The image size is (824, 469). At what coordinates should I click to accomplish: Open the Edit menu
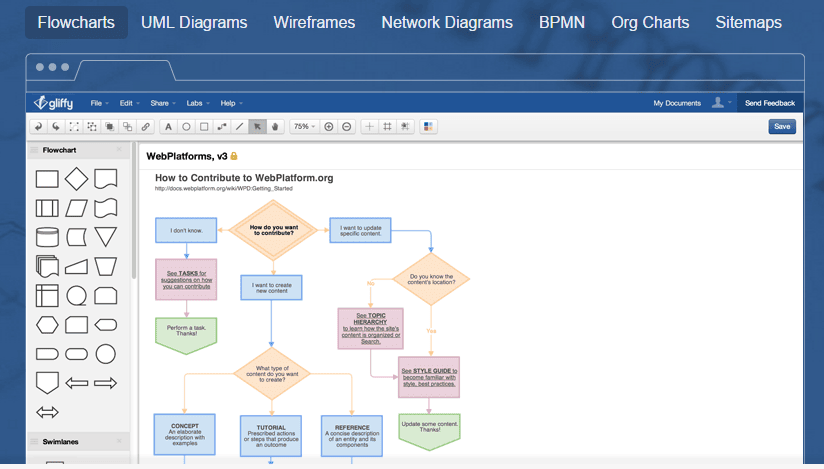[129, 103]
